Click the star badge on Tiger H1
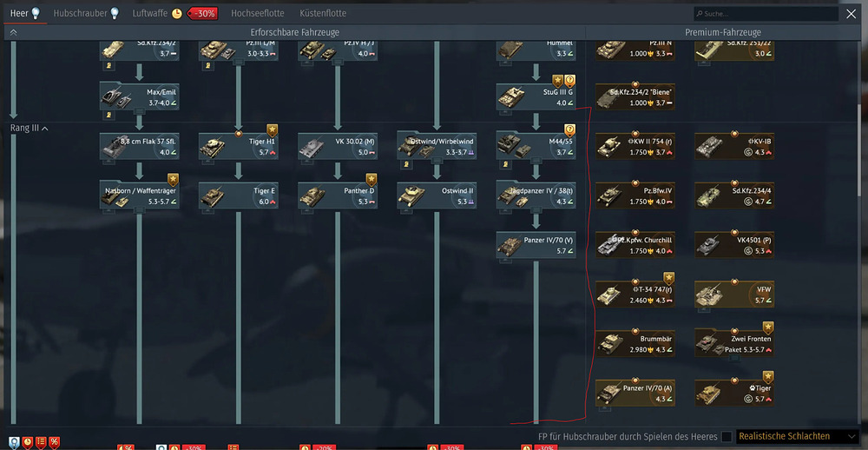This screenshot has width=868, height=450. tap(273, 130)
